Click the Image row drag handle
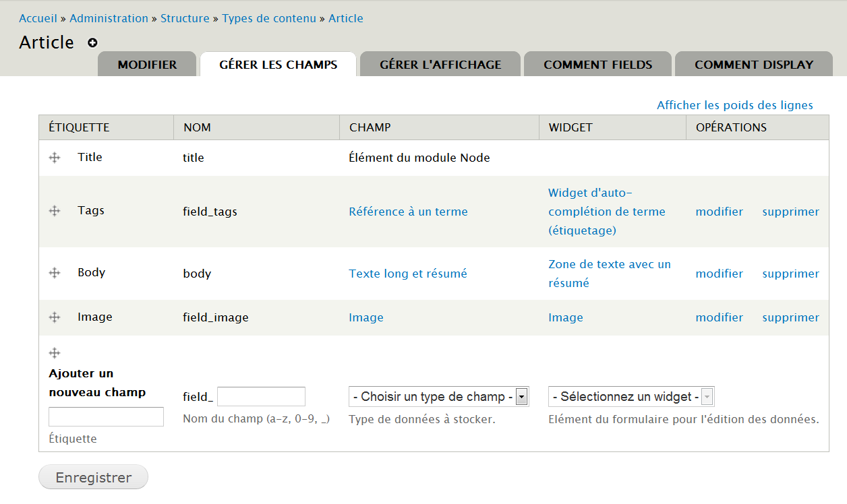 55,317
